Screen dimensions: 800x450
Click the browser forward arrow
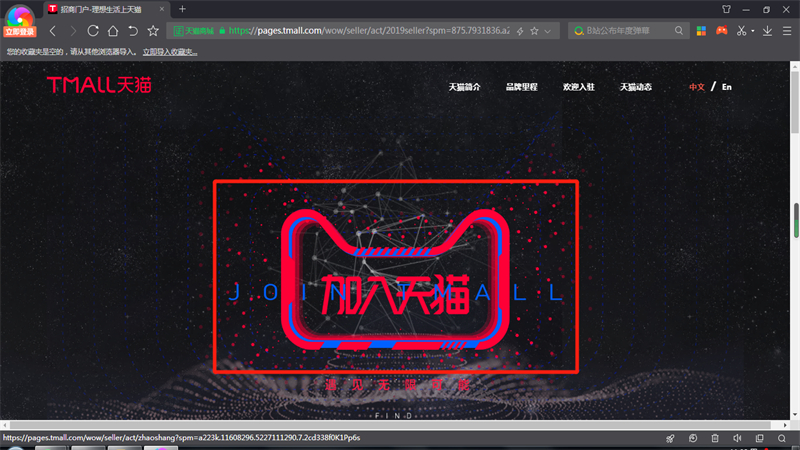click(73, 31)
